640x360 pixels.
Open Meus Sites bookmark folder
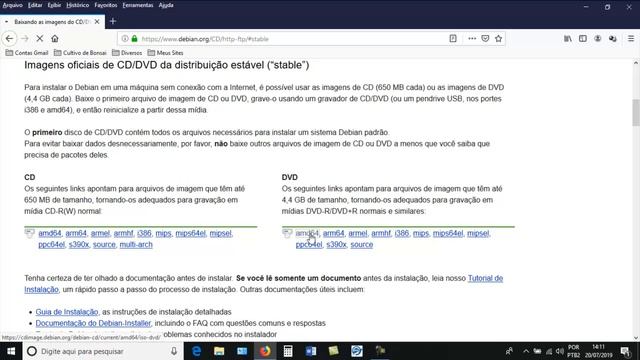(x=165, y=53)
